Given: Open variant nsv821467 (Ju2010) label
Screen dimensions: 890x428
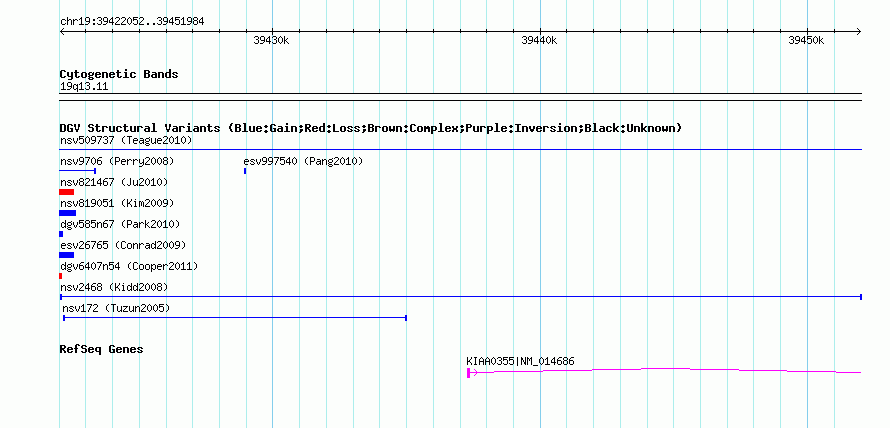Looking at the screenshot, I should click(114, 182).
